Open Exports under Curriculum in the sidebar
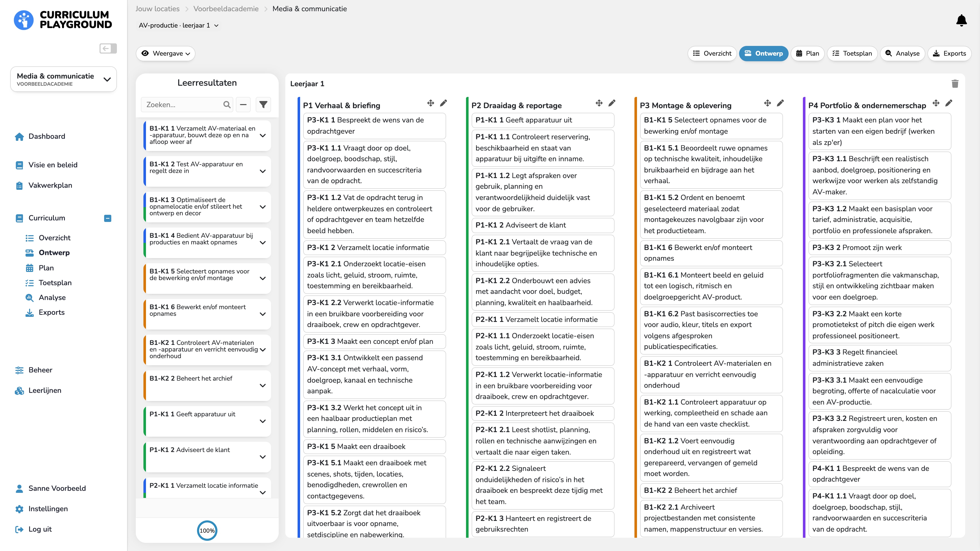 coord(45,312)
